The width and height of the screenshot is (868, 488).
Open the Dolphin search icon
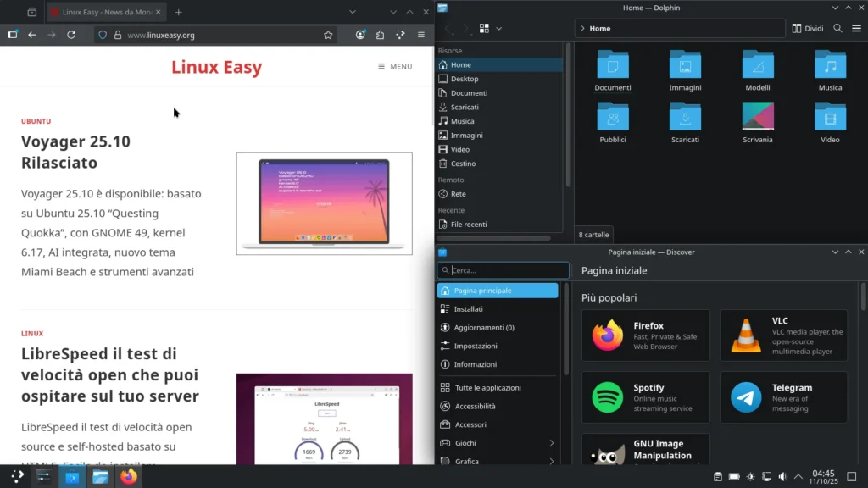(x=837, y=27)
